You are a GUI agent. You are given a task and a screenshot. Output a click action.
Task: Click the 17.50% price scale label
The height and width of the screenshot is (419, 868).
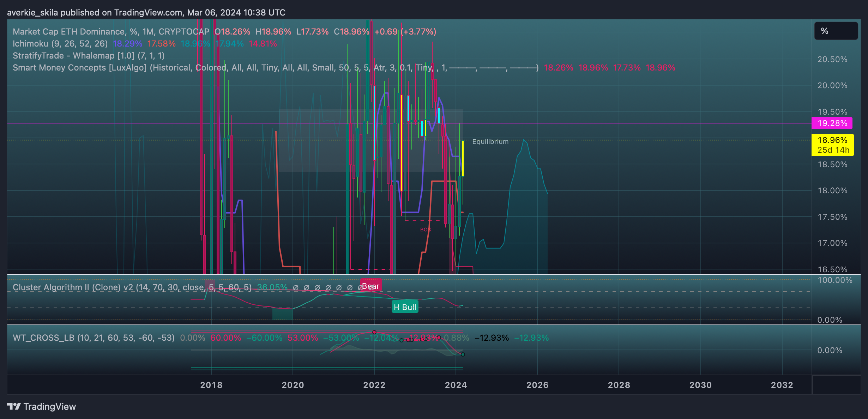click(x=832, y=217)
